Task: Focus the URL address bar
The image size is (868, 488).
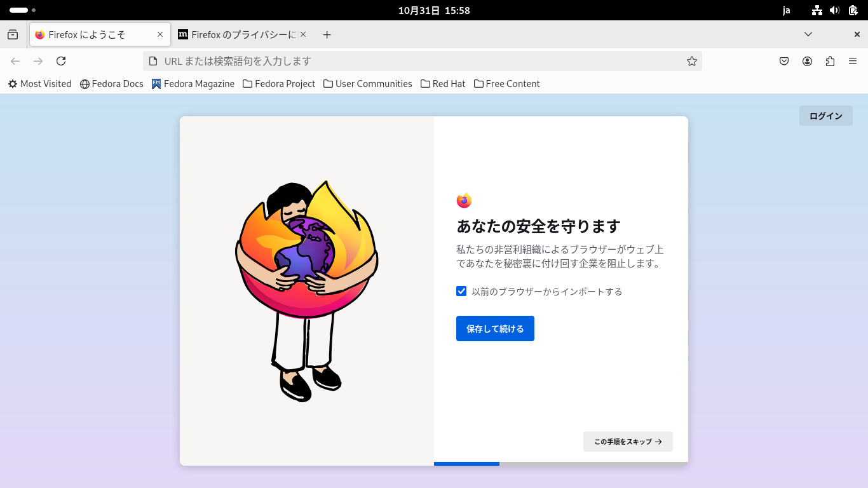Action: (x=422, y=61)
